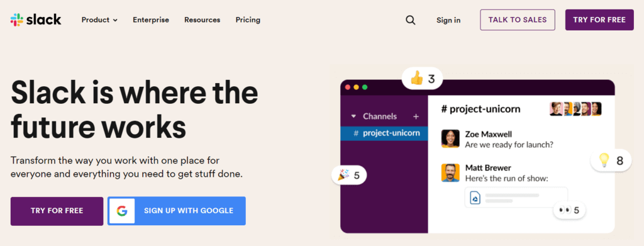
Task: Click Sign Up With Google button
Action: (x=177, y=211)
